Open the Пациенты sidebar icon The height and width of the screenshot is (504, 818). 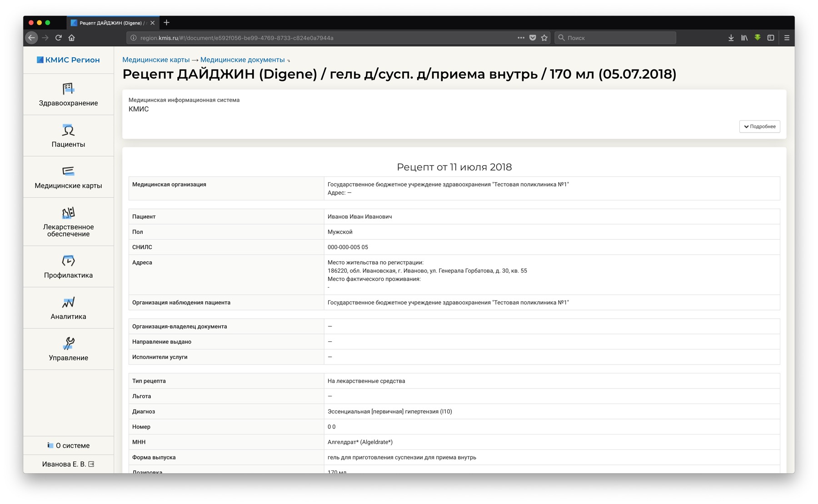(68, 130)
